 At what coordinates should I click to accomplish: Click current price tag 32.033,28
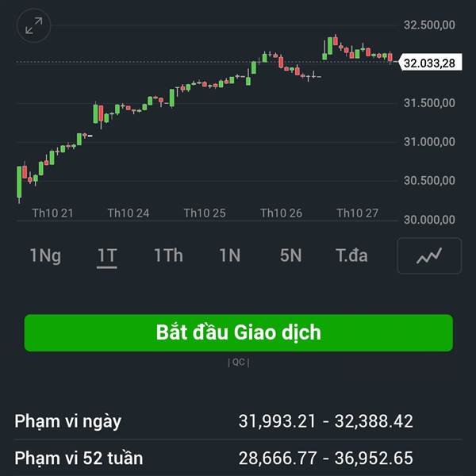coord(430,63)
